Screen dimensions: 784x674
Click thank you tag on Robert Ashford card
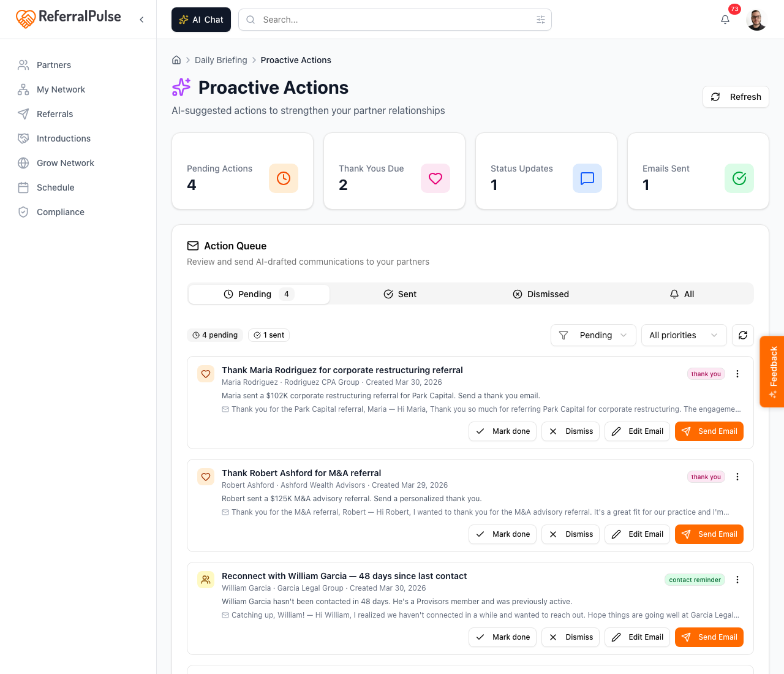(x=706, y=477)
